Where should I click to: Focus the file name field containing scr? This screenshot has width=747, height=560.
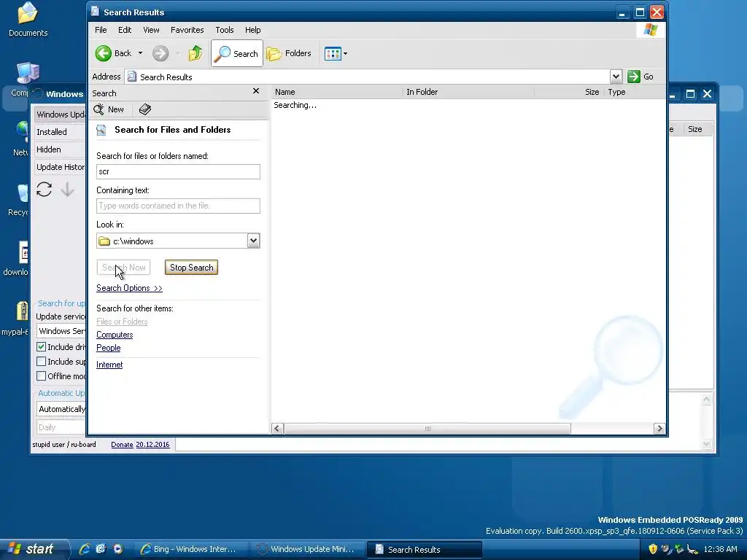[x=178, y=171]
